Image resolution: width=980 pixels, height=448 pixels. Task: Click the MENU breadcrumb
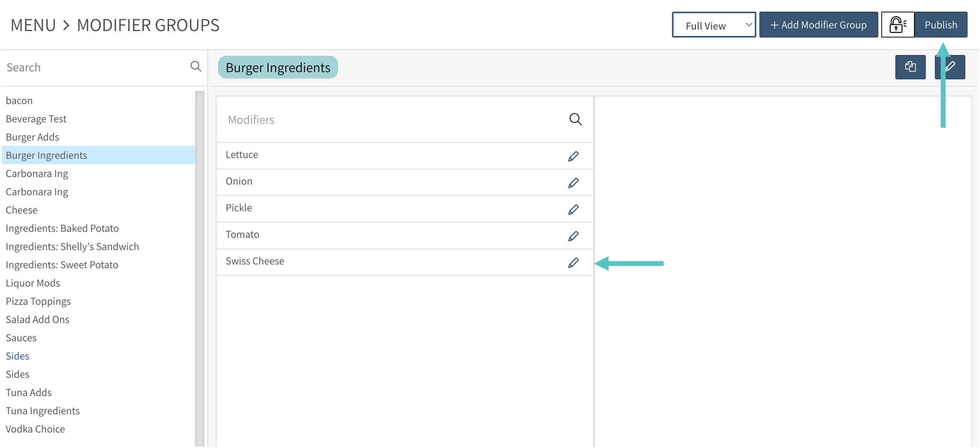(x=33, y=25)
